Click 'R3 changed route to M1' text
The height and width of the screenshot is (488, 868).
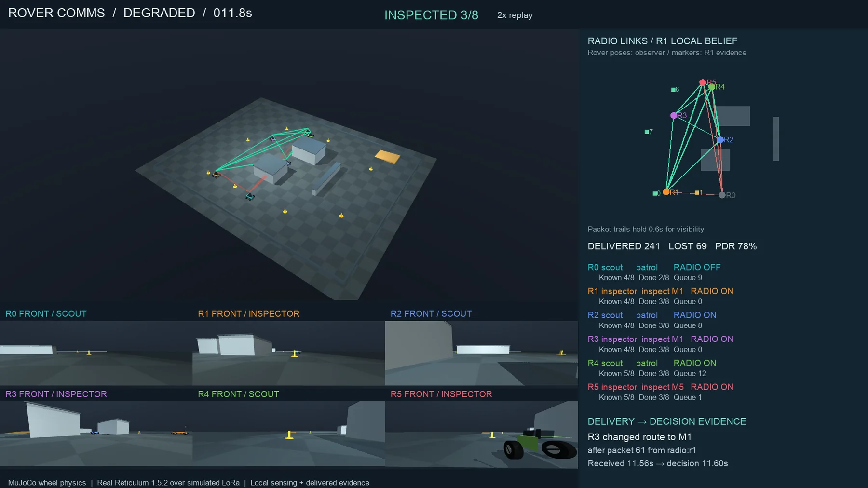[639, 437]
